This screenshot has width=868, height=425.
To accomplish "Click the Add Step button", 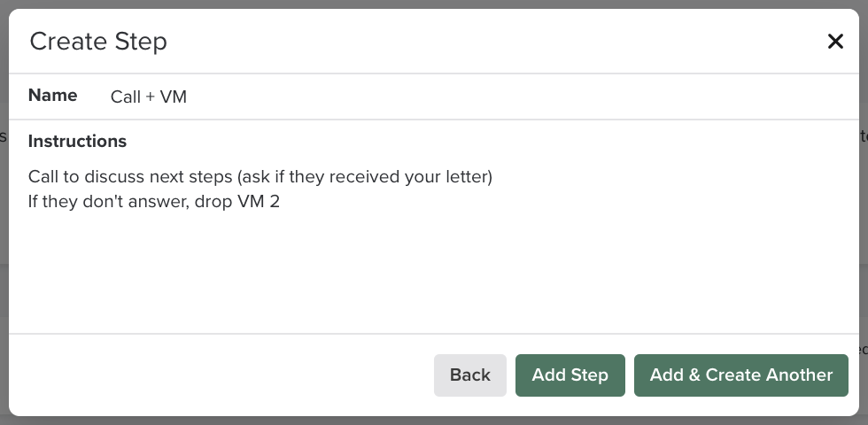I will [x=570, y=375].
